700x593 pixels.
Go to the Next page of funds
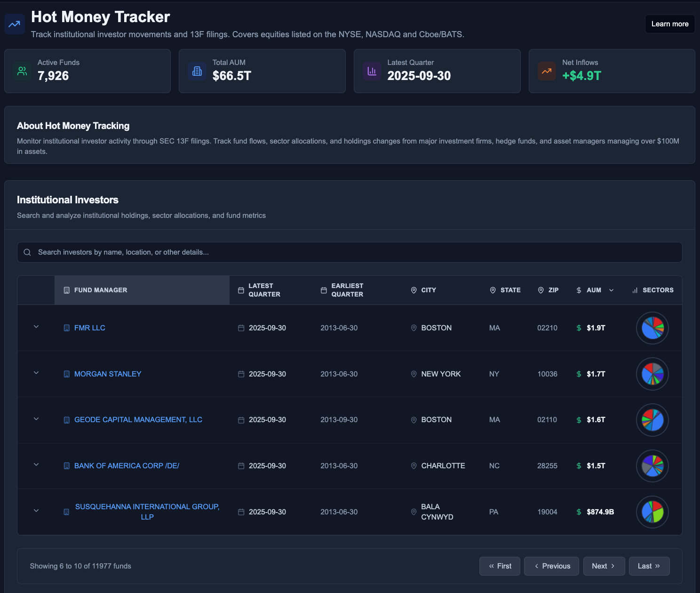coord(604,566)
